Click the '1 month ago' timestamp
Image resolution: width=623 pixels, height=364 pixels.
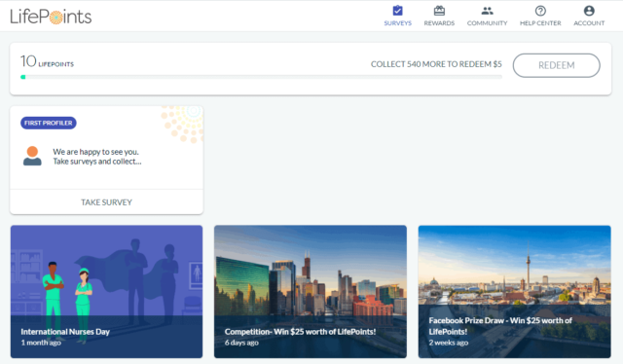41,343
